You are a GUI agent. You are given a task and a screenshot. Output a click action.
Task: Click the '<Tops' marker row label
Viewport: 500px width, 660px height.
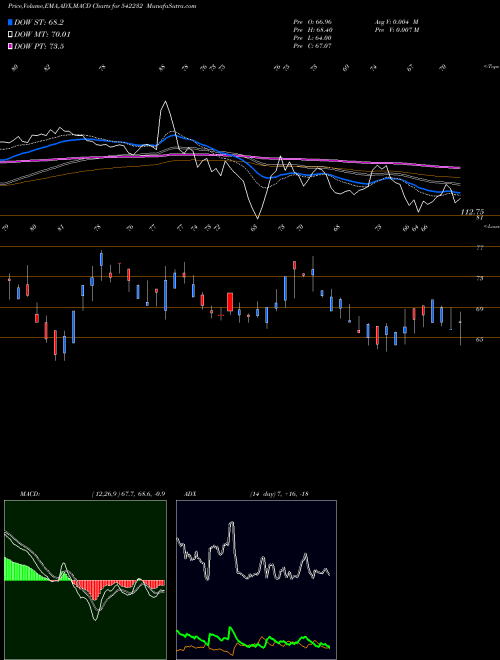pos(491,67)
